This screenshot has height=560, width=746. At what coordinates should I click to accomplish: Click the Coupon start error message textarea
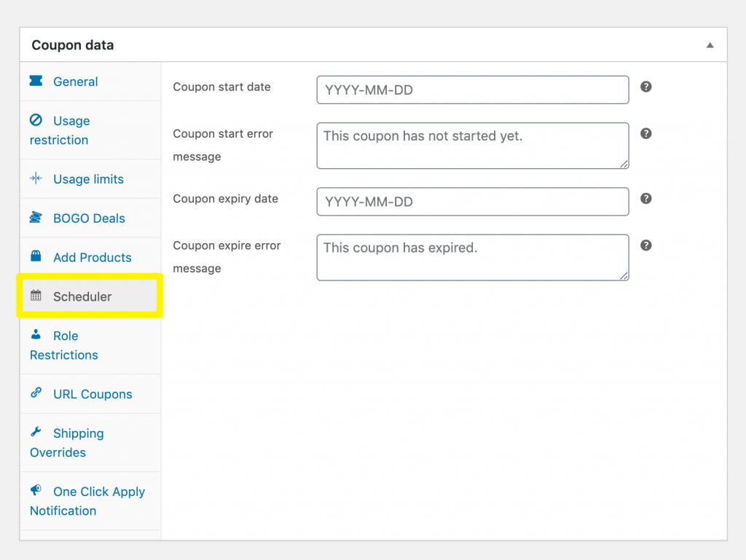click(x=472, y=146)
